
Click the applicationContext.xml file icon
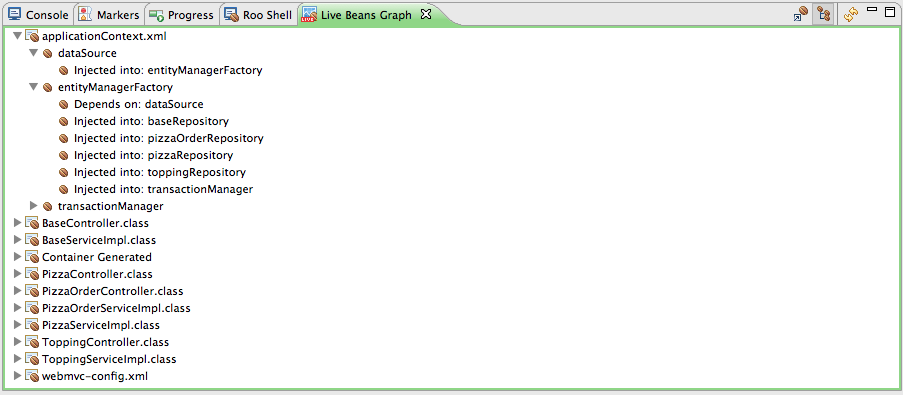32,36
